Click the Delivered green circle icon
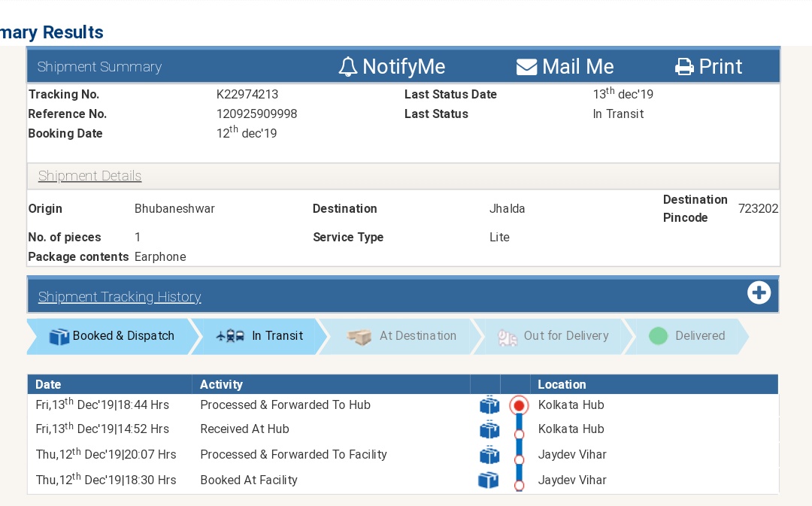 (x=658, y=336)
